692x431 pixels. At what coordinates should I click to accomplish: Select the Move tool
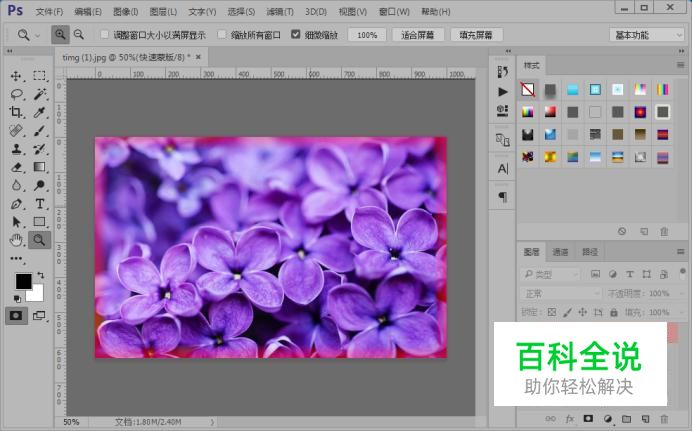click(x=16, y=76)
